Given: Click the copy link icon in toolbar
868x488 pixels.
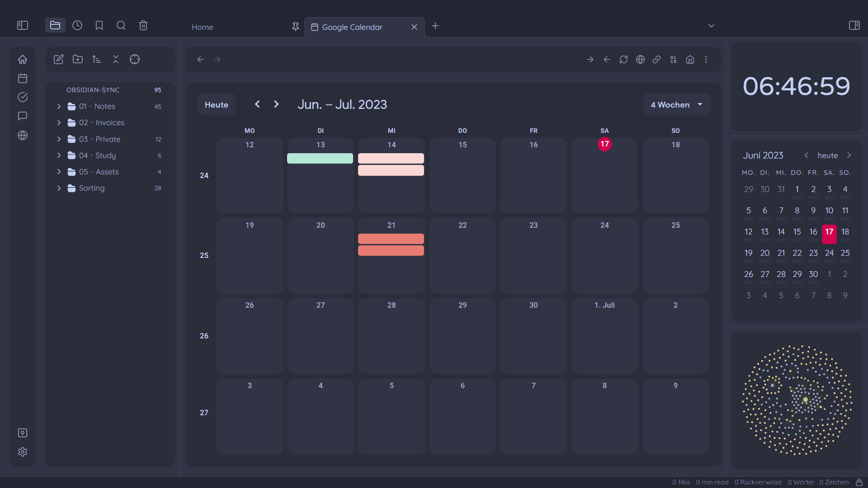Looking at the screenshot, I should [656, 60].
